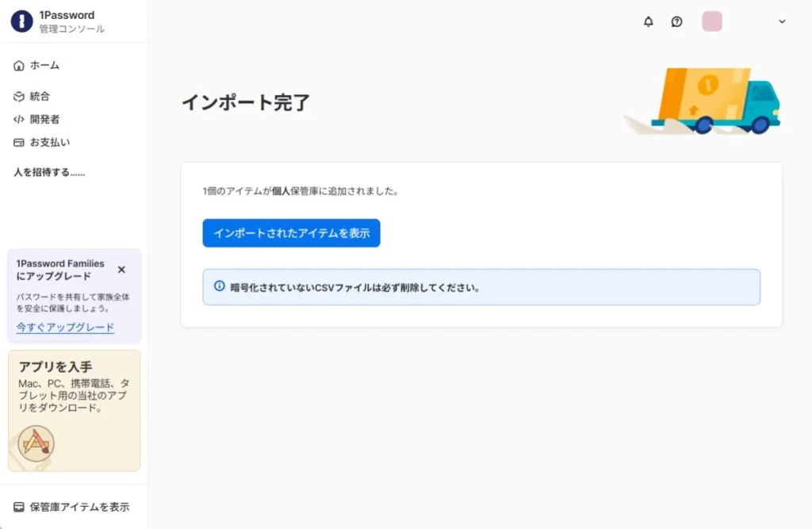Click the インポート完了 page heading
Image resolution: width=812 pixels, height=529 pixels.
pyautogui.click(x=246, y=102)
